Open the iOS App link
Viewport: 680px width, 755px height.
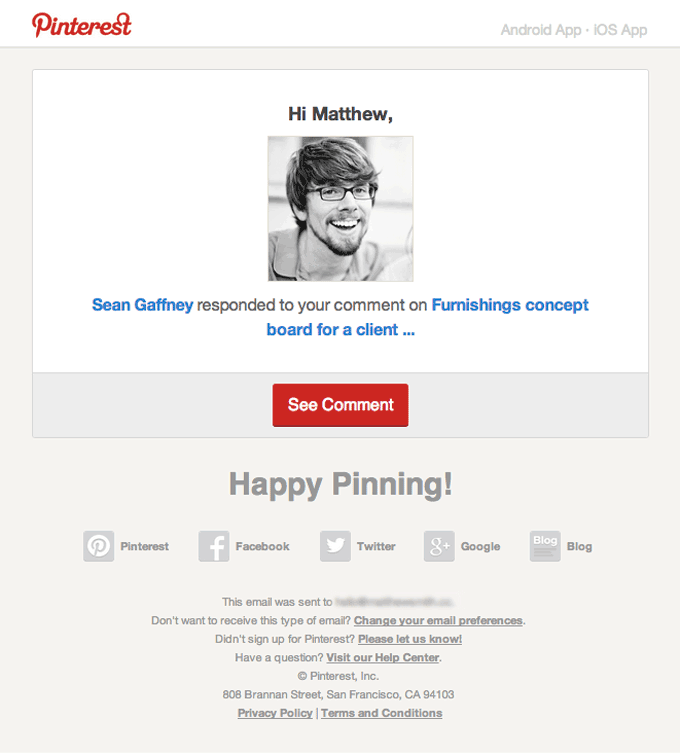click(x=620, y=30)
